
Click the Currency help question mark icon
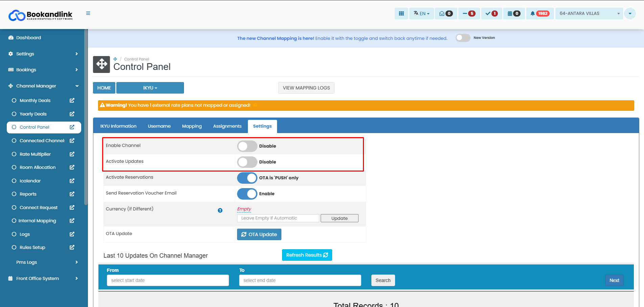click(x=220, y=210)
